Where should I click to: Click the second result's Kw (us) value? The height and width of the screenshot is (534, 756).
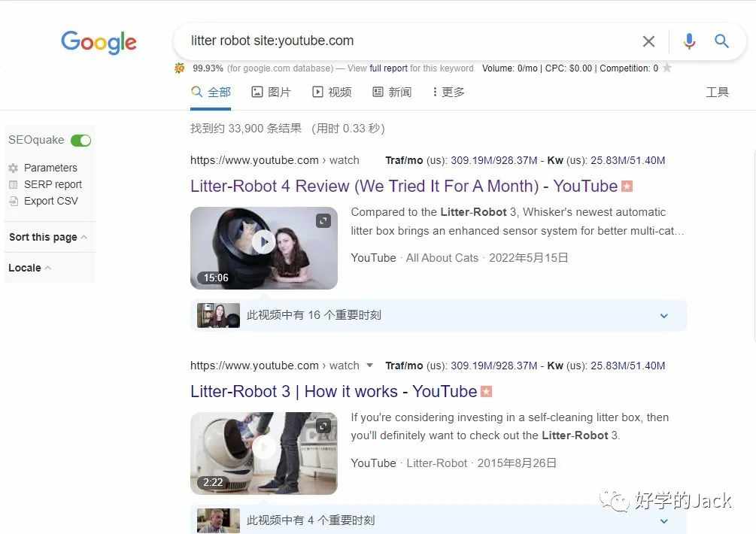coord(628,366)
